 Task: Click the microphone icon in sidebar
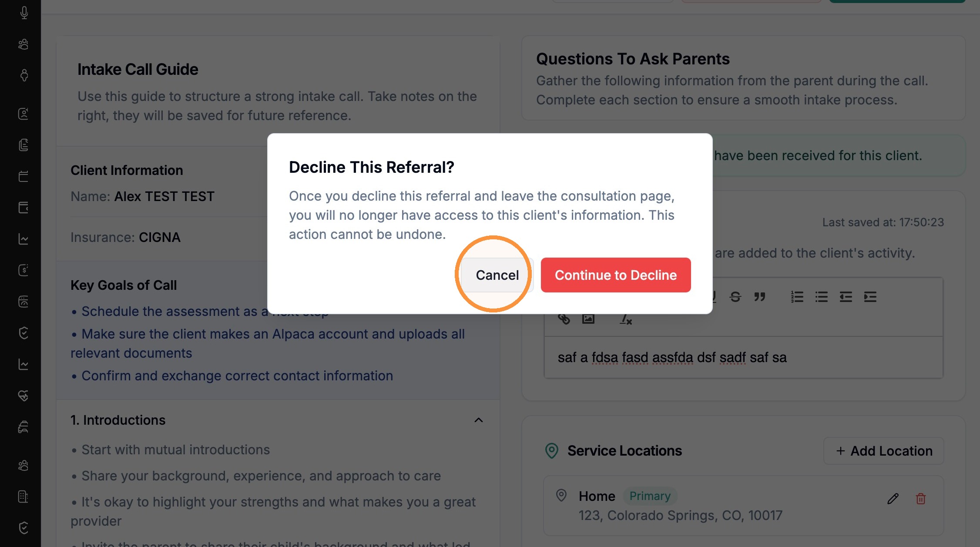24,13
